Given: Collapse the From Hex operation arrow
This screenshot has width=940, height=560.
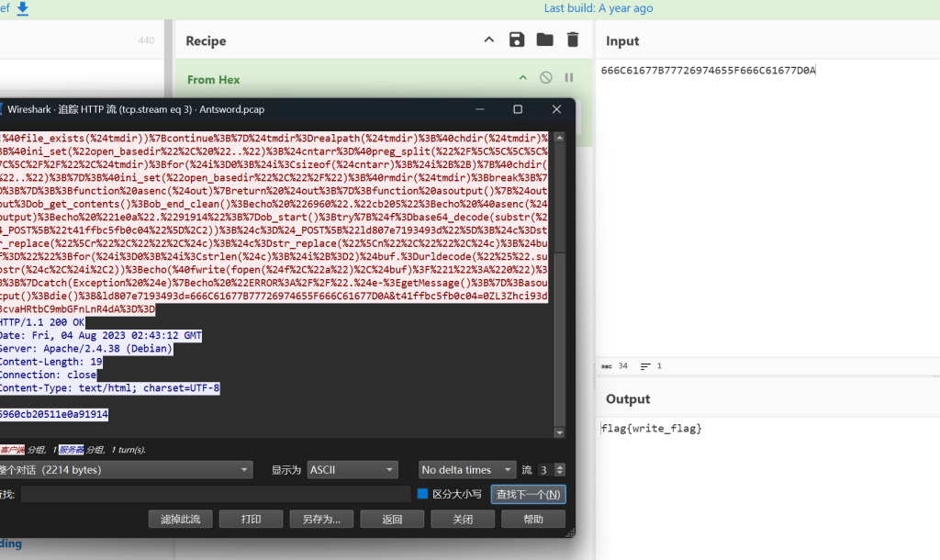Looking at the screenshot, I should (523, 79).
